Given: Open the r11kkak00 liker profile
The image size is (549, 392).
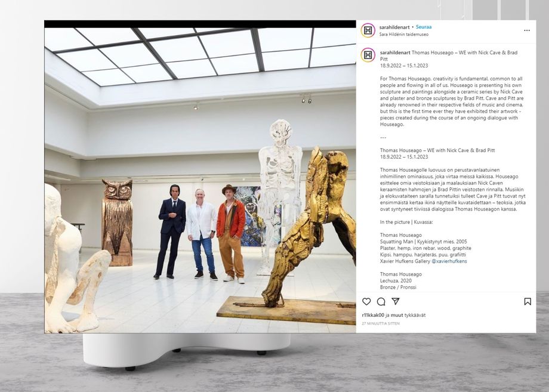Looking at the screenshot, I should (x=373, y=315).
